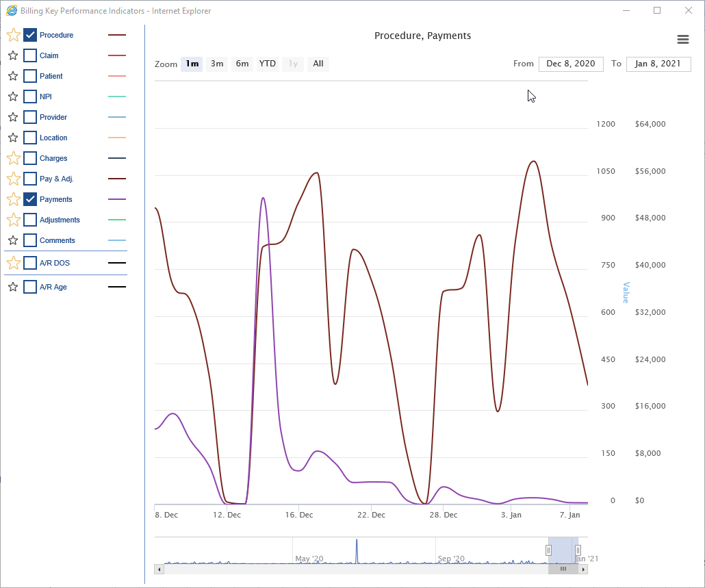
Task: Click the navigator scrollbar thumb
Action: [x=563, y=569]
